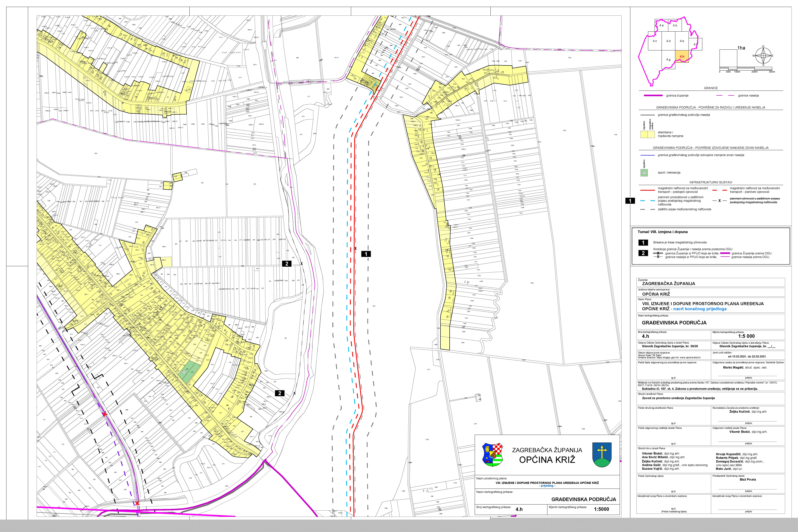
Task: Click the compass rose with N/S/E/W
Action: 763,56
